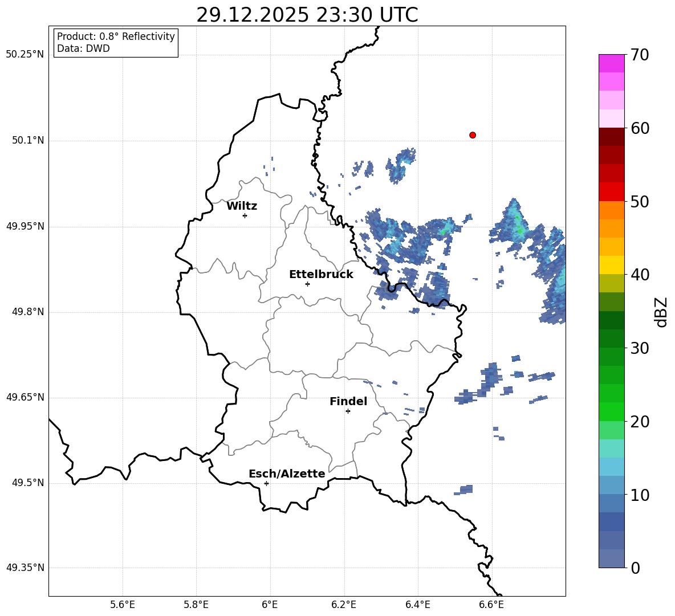The width and height of the screenshot is (675, 616).
Task: Click the 40 colorbar tick label
Action: pyautogui.click(x=639, y=275)
